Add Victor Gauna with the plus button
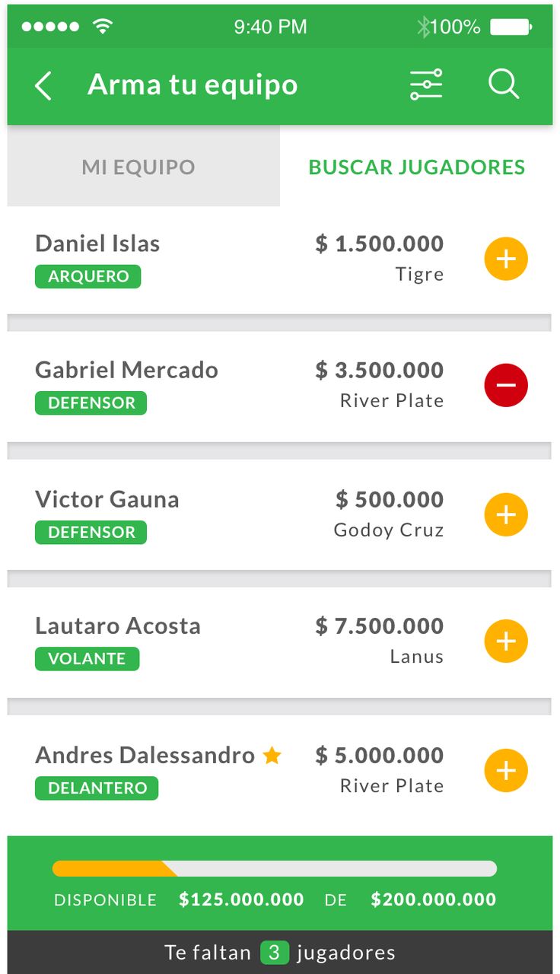 click(x=506, y=514)
